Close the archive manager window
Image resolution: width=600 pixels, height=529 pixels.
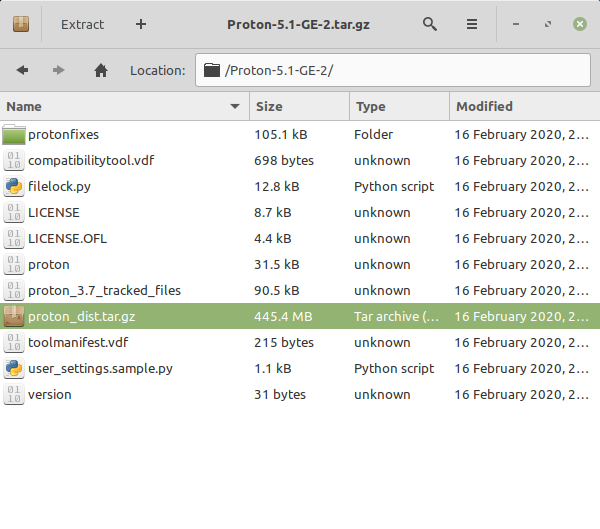coord(580,24)
